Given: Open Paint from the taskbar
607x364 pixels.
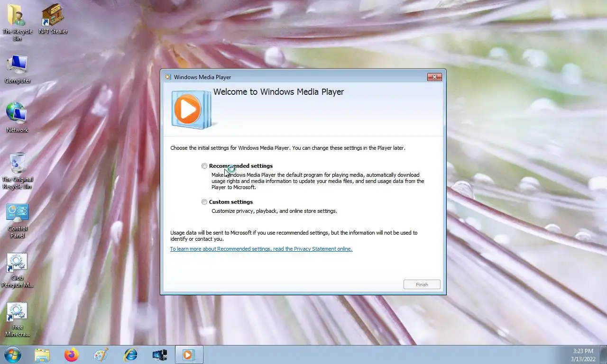Looking at the screenshot, I should pos(101,355).
